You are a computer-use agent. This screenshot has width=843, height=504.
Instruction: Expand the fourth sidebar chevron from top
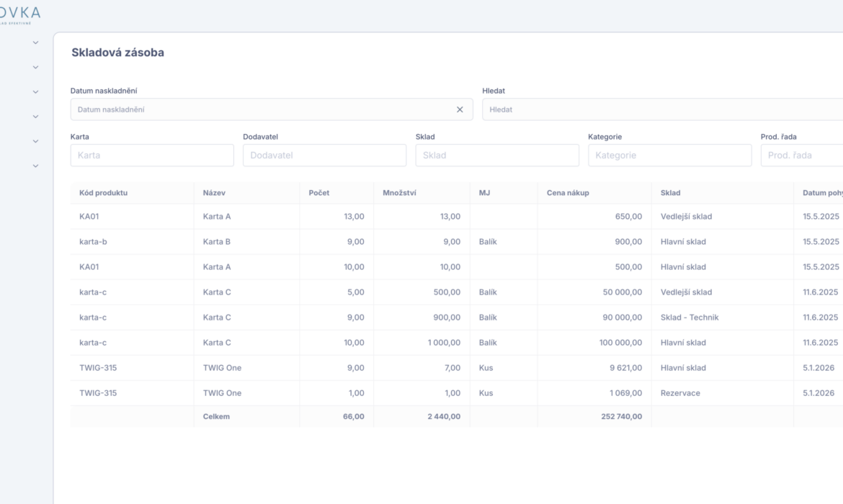[35, 117]
